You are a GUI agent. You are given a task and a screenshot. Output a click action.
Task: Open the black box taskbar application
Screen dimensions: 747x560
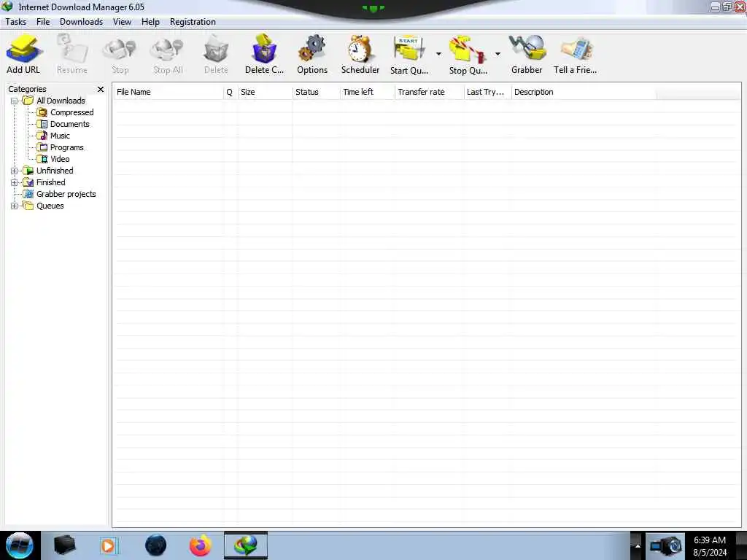(x=64, y=545)
